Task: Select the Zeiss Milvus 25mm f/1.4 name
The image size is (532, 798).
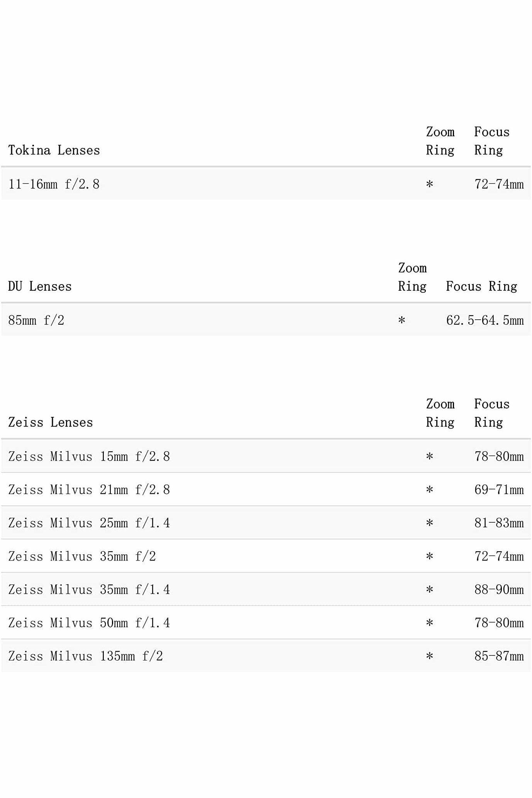Action: [89, 523]
